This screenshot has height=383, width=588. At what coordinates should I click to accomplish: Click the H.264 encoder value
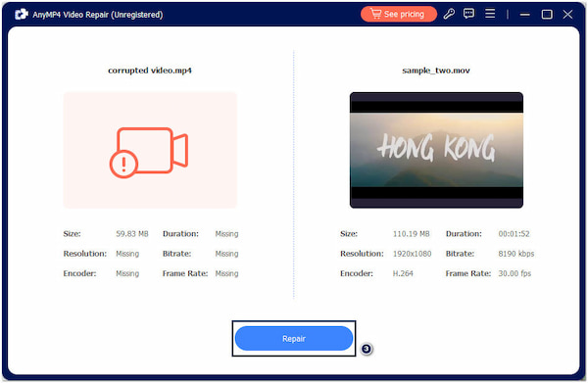click(x=403, y=273)
